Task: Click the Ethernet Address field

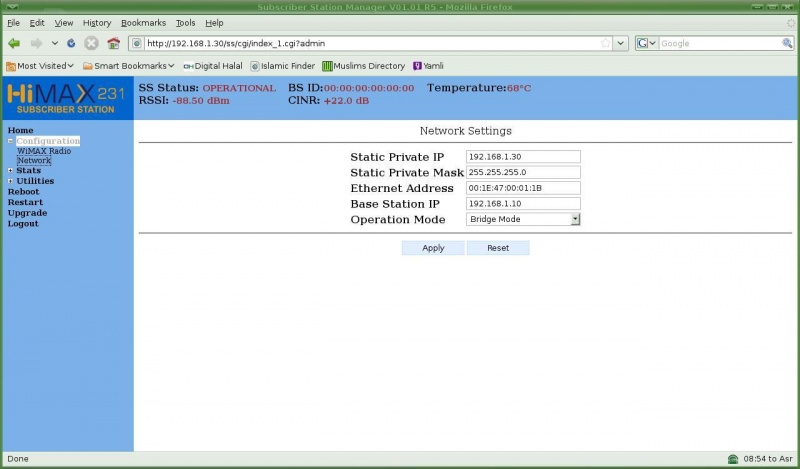Action: 523,188
